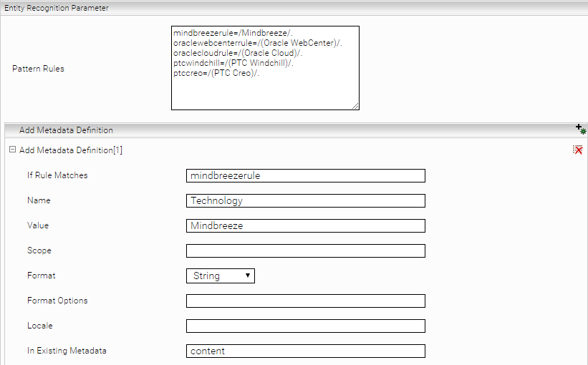The image size is (588, 365).
Task: Edit the Name field containing Technology
Action: [x=306, y=201]
